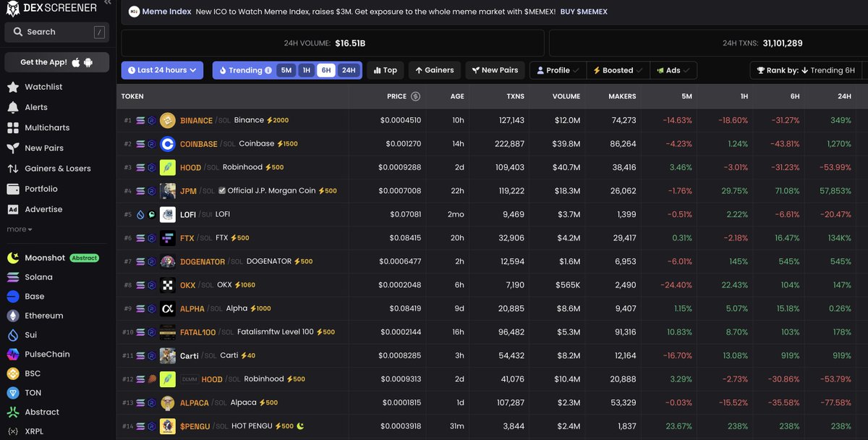868x440 pixels.
Task: Click the Top button
Action: [385, 70]
